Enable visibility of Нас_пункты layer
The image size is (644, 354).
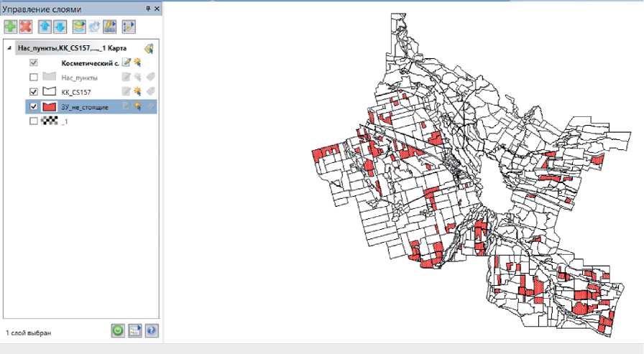33,78
